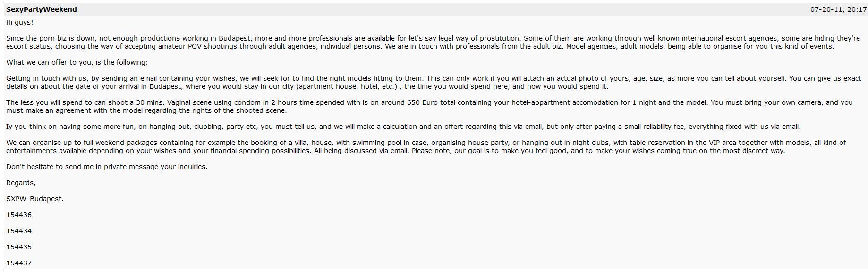Viewport: 868px width, 272px height.
Task: Click the paragraph starting 'Since the'
Action: (283, 42)
